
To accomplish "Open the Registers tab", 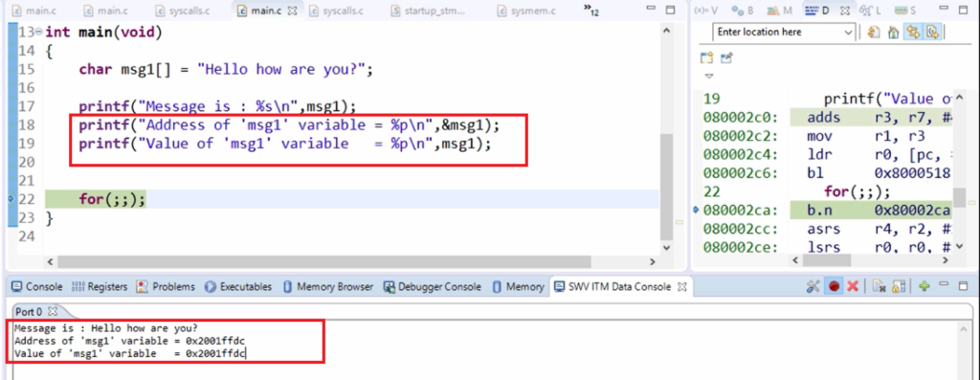I will click(100, 287).
